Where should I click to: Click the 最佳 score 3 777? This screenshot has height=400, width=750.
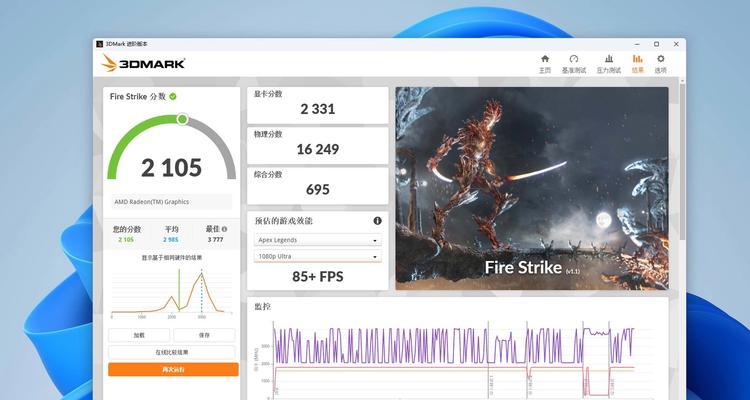click(x=215, y=239)
